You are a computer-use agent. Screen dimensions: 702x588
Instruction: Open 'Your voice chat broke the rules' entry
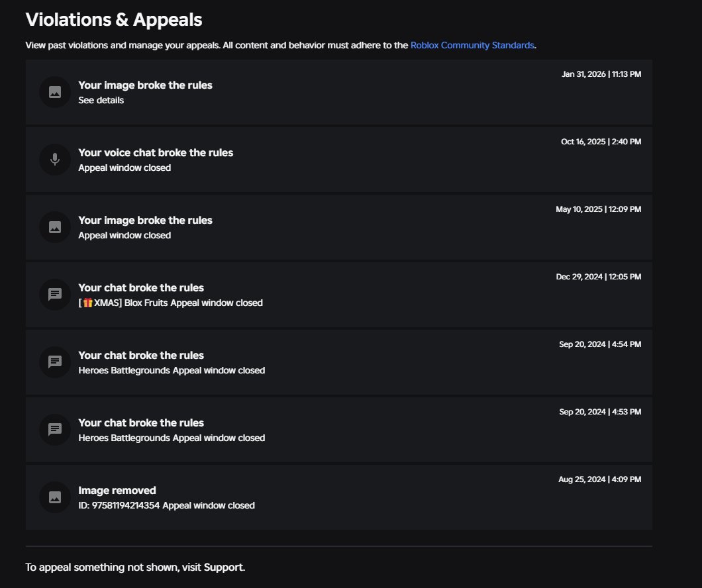tap(339, 160)
